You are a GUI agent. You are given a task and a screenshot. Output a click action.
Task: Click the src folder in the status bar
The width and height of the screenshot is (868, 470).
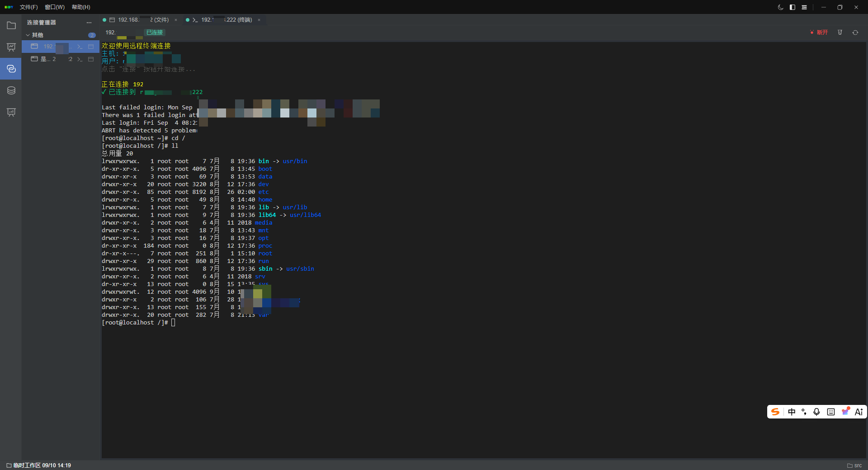tap(854, 465)
